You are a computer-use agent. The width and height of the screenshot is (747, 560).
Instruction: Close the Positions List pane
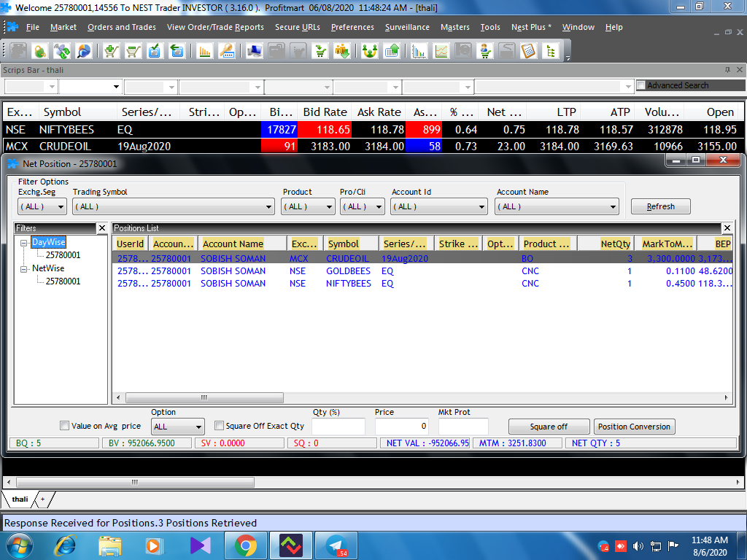tap(727, 228)
